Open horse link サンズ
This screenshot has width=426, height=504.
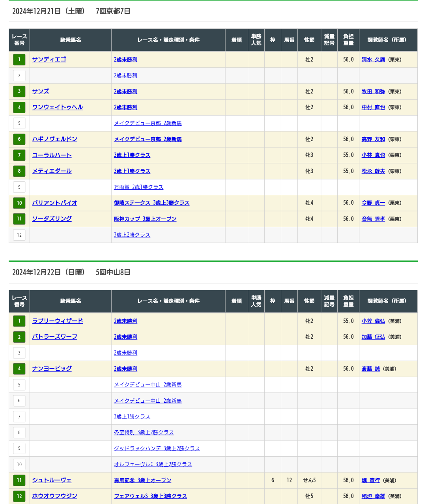click(41, 91)
